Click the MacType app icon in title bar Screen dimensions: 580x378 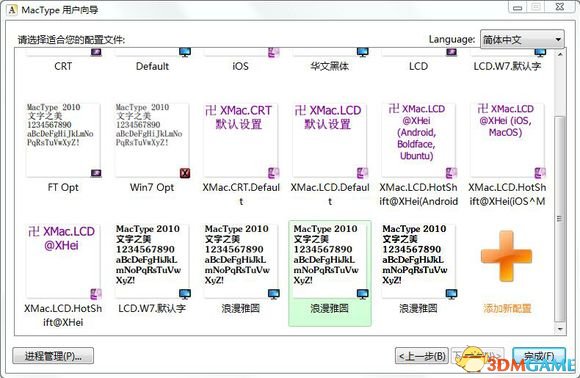(12, 10)
